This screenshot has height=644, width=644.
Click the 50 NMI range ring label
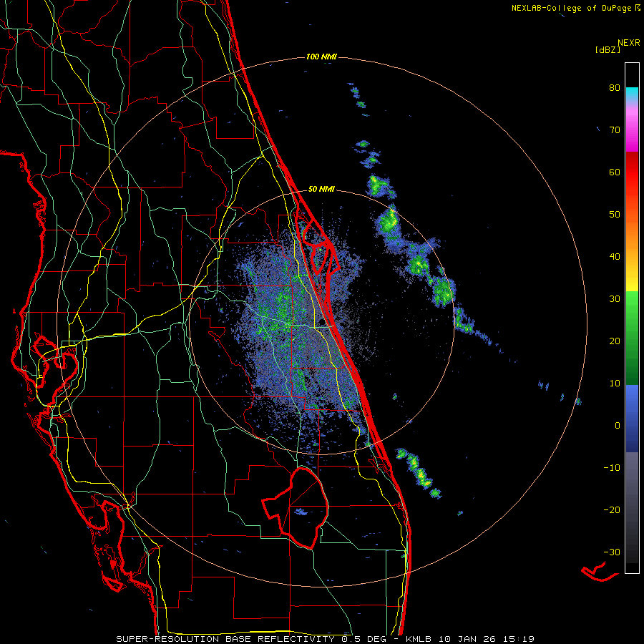click(x=321, y=190)
